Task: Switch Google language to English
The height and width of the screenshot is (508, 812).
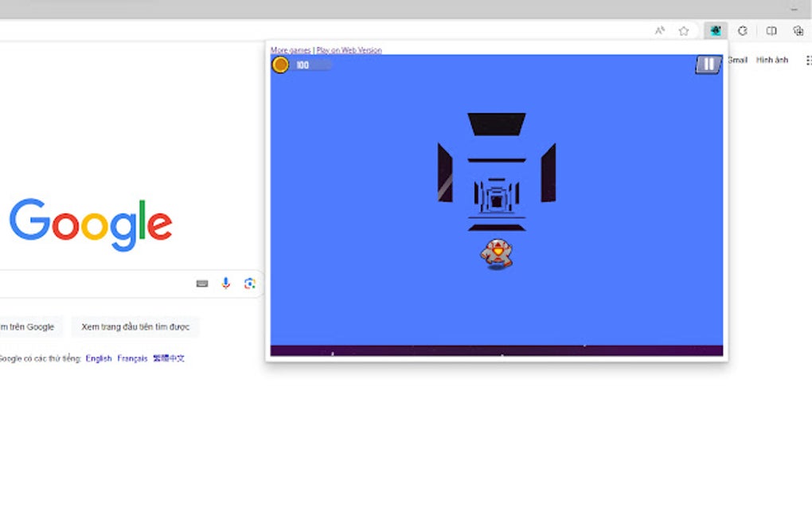Action: [99, 358]
